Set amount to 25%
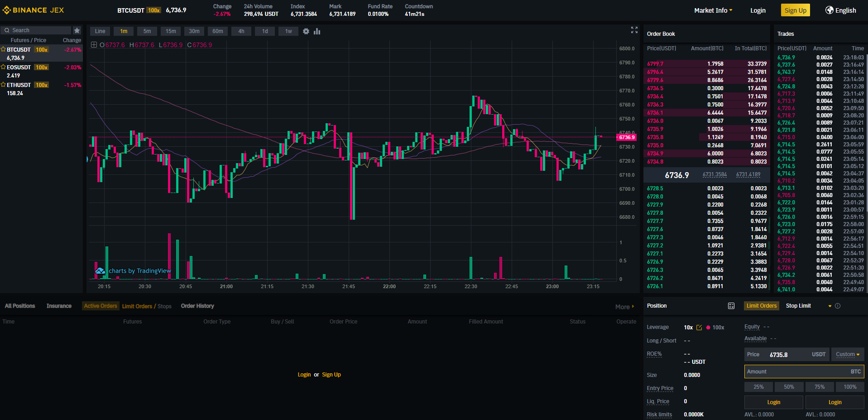Viewport: 868px width, 420px height. [x=759, y=387]
